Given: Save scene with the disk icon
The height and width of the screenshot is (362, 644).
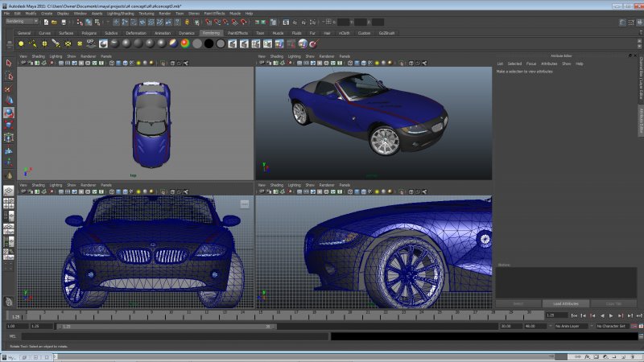Looking at the screenshot, I should point(64,23).
